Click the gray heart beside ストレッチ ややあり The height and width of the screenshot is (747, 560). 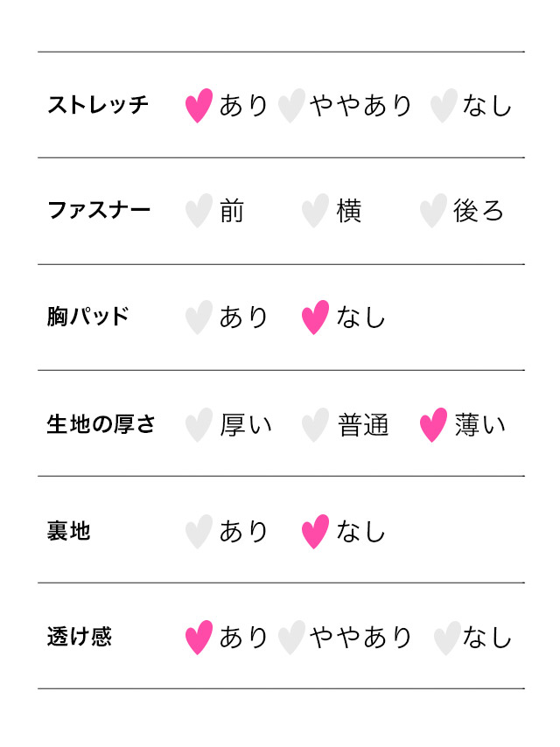(x=291, y=106)
